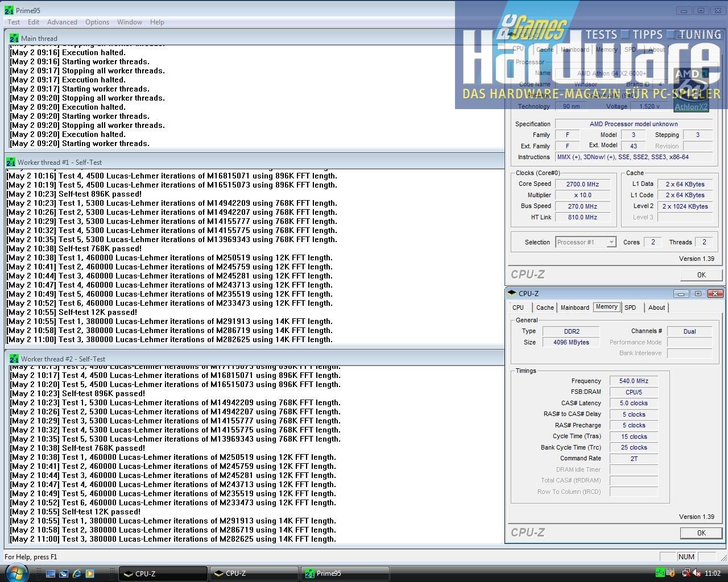Screen dimensions: 728x582
Task: Click the Multiplier value 'x 10.0'
Action: coord(582,195)
